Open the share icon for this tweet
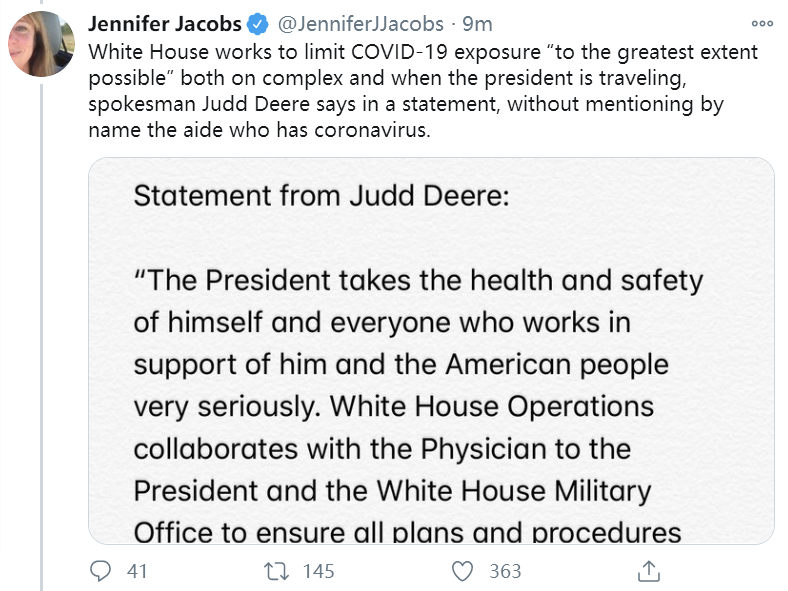The image size is (788, 591). pos(648,571)
